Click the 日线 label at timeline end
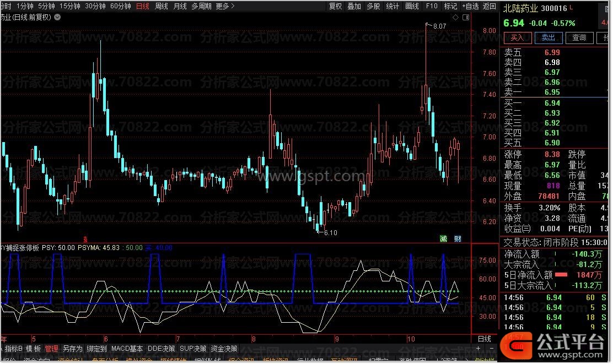 tap(485, 339)
